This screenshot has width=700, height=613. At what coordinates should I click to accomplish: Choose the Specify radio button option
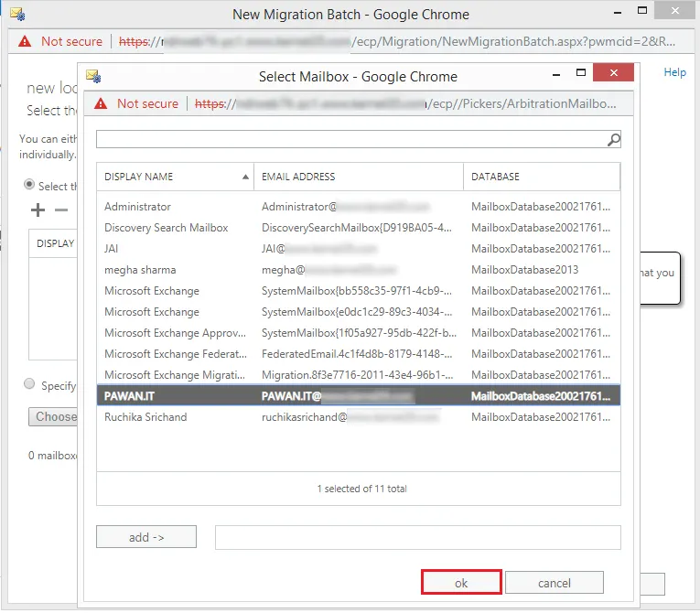[29, 384]
